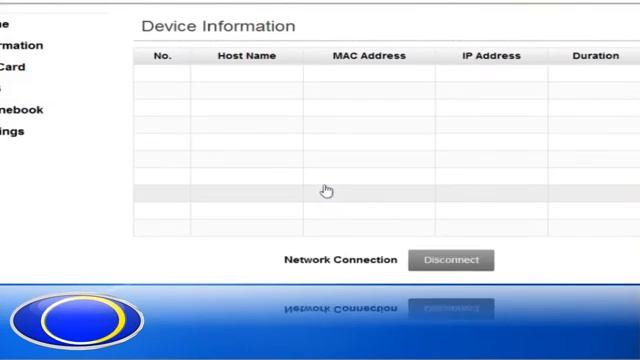Click the IP Address column header
The image size is (640, 360).
(491, 56)
